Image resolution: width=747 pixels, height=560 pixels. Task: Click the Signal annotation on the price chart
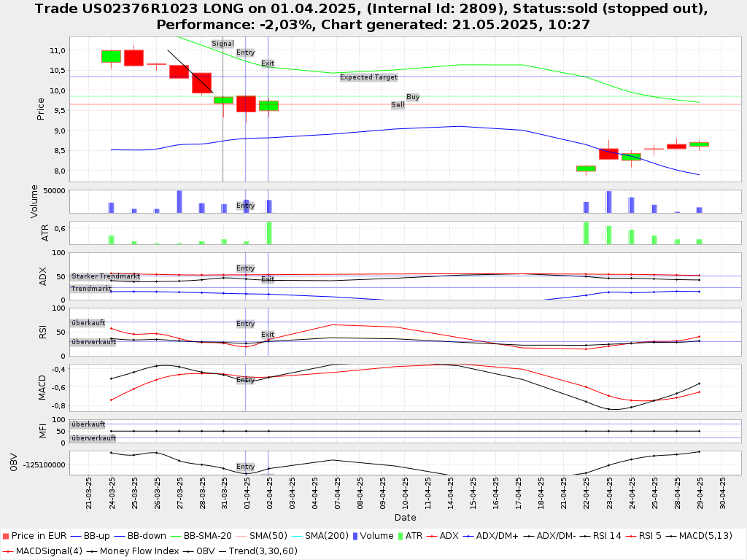(x=222, y=44)
